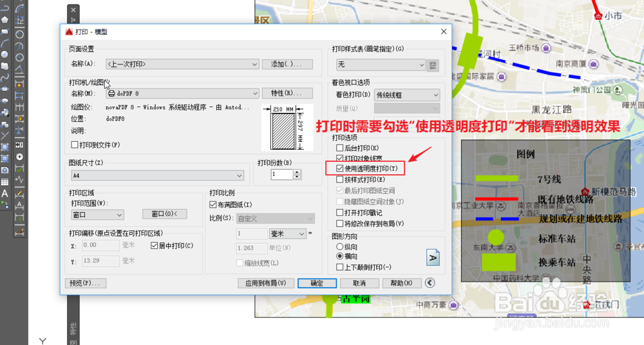Select the Jogged Linear dimension tool
644x345 pixels.
(x=19, y=180)
